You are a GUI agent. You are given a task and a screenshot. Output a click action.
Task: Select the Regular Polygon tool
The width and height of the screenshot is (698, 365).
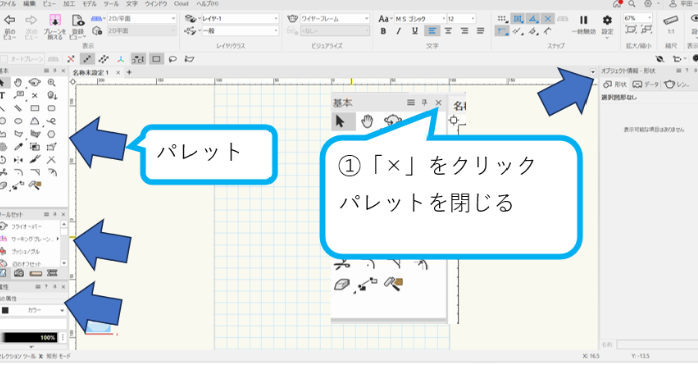click(52, 134)
